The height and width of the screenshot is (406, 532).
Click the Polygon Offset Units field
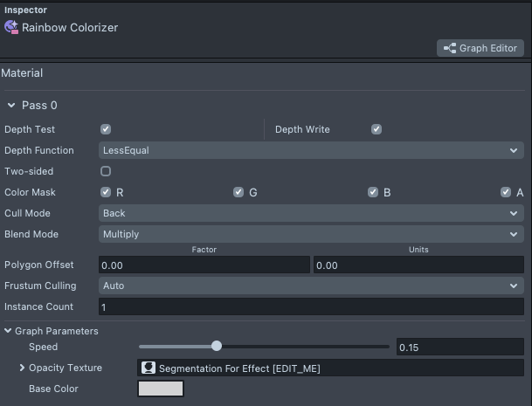click(418, 265)
